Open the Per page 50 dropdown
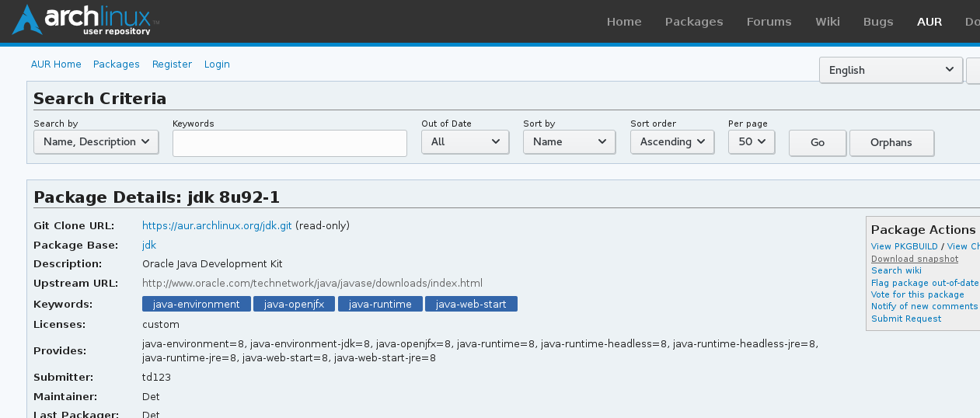 click(752, 141)
